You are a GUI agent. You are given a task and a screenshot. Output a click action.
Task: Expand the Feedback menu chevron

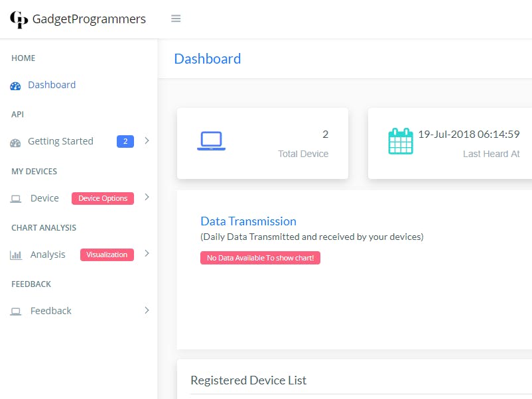click(147, 310)
